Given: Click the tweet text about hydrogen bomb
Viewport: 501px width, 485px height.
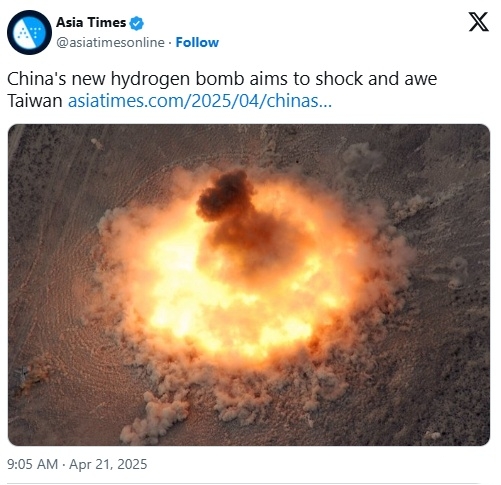Looking at the screenshot, I should point(222,90).
